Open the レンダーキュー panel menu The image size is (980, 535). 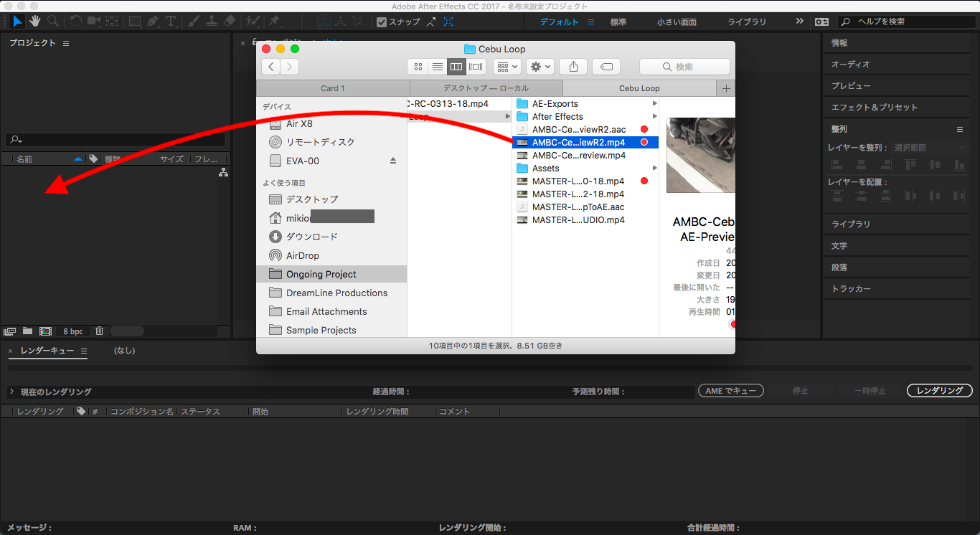coord(84,351)
